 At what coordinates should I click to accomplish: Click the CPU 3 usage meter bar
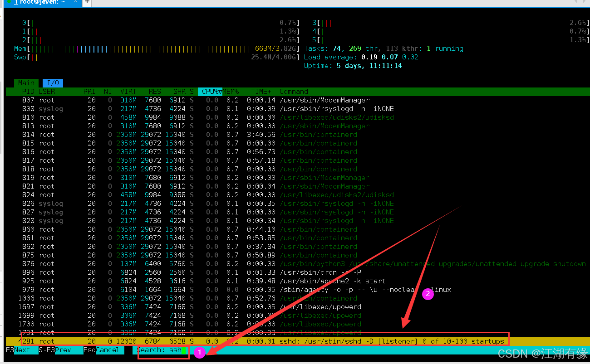[x=450, y=23]
